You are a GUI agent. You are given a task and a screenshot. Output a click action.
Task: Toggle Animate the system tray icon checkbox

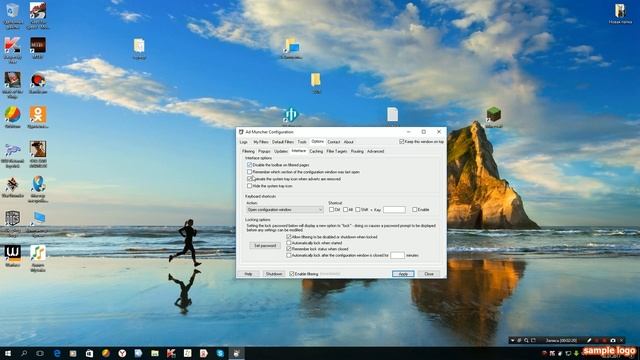(249, 179)
